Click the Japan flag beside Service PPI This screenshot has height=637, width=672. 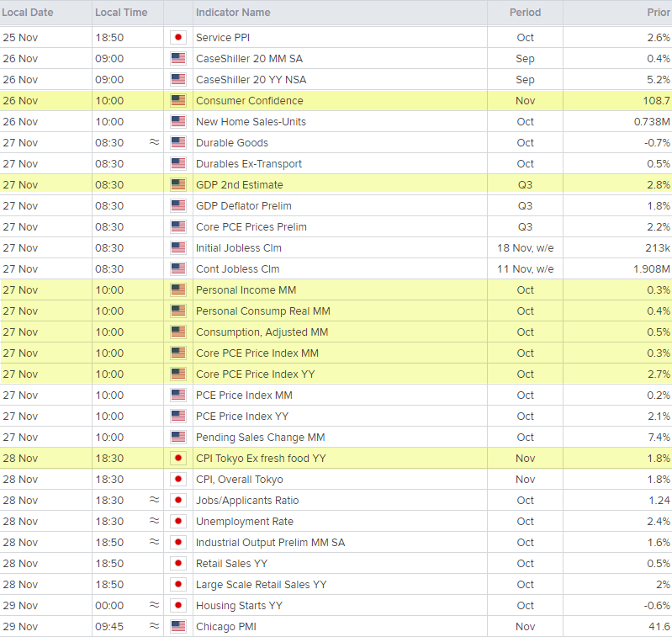(177, 38)
